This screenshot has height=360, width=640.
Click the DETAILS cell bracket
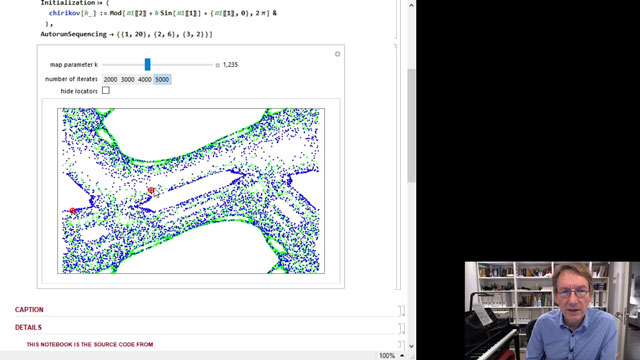pyautogui.click(x=402, y=328)
